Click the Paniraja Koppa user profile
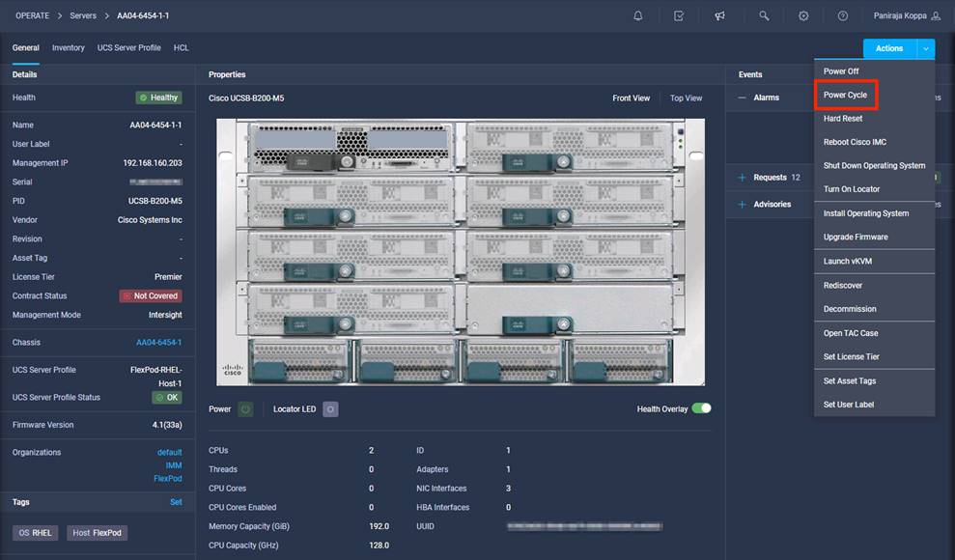The height and width of the screenshot is (560, 955). coord(907,15)
